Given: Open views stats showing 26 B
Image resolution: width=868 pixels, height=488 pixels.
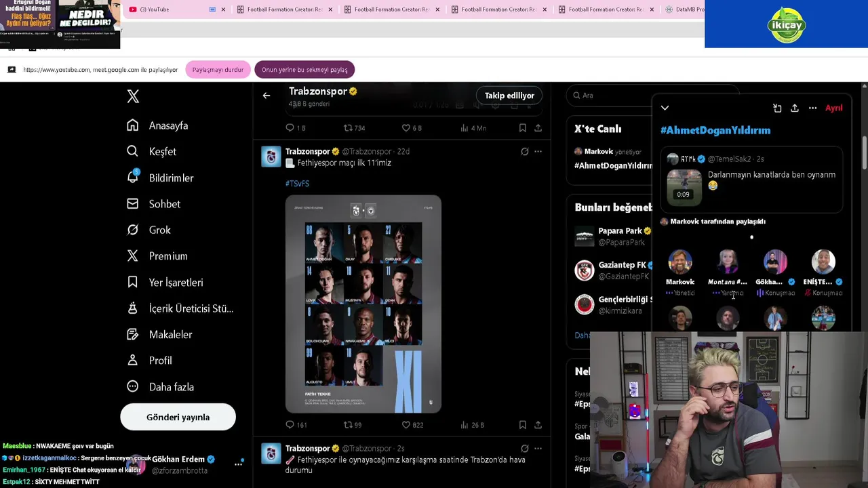Looking at the screenshot, I should click(x=472, y=425).
